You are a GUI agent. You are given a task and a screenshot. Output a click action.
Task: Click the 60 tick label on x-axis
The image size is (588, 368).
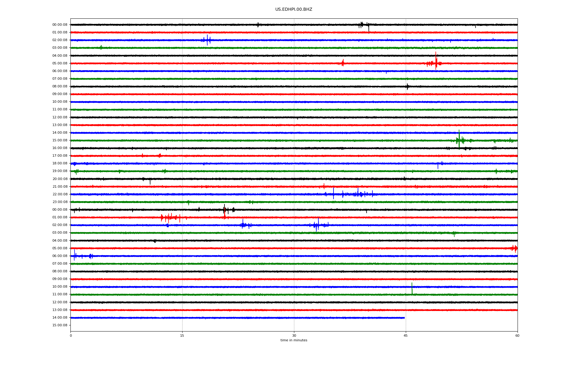pyautogui.click(x=517, y=335)
